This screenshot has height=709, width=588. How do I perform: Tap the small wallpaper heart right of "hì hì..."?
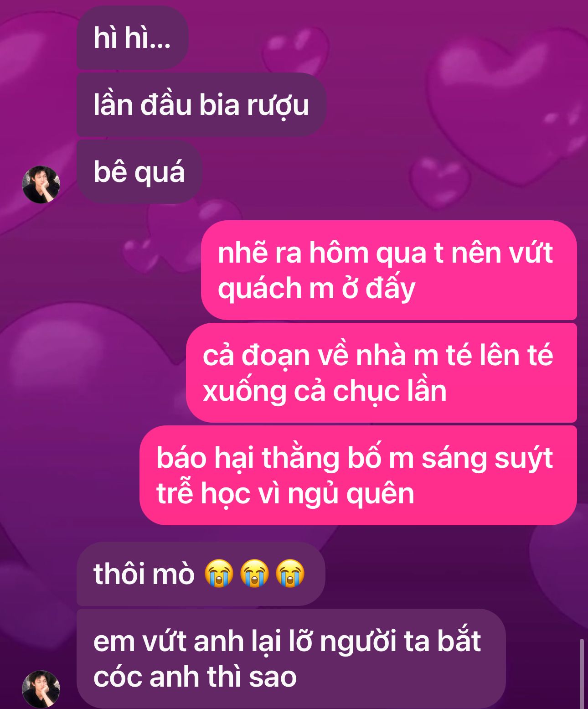point(296,48)
